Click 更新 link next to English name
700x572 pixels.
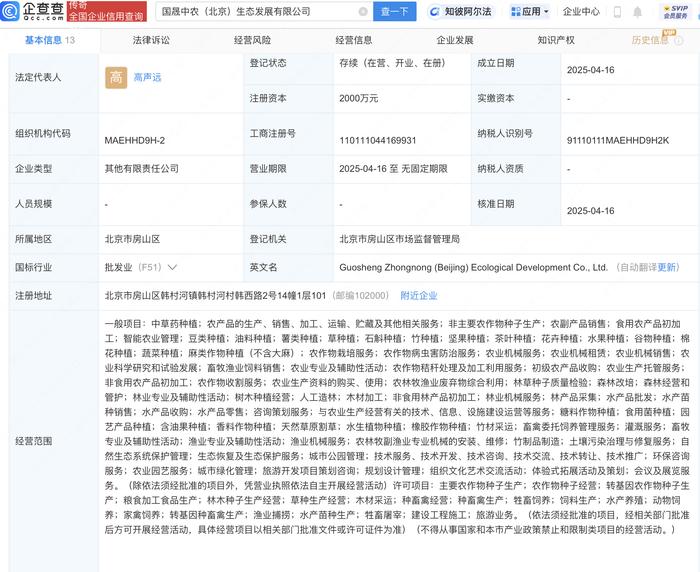click(667, 267)
